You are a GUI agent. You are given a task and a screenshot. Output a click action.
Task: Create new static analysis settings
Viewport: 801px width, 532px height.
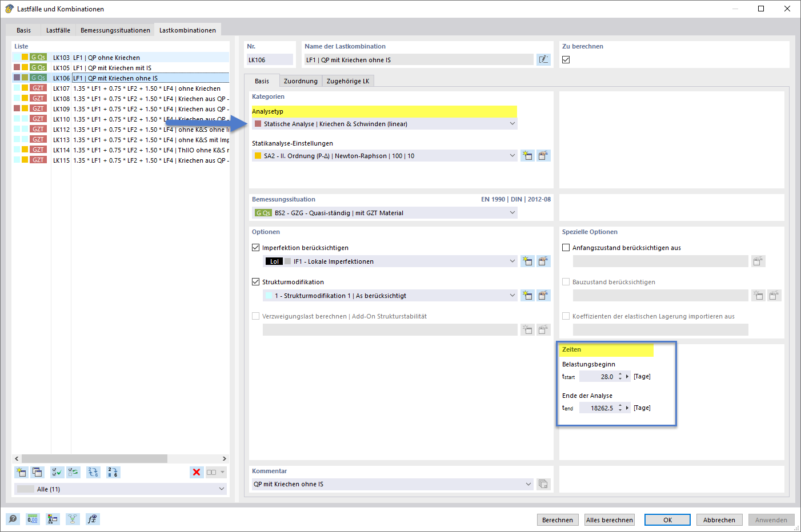[x=527, y=155]
